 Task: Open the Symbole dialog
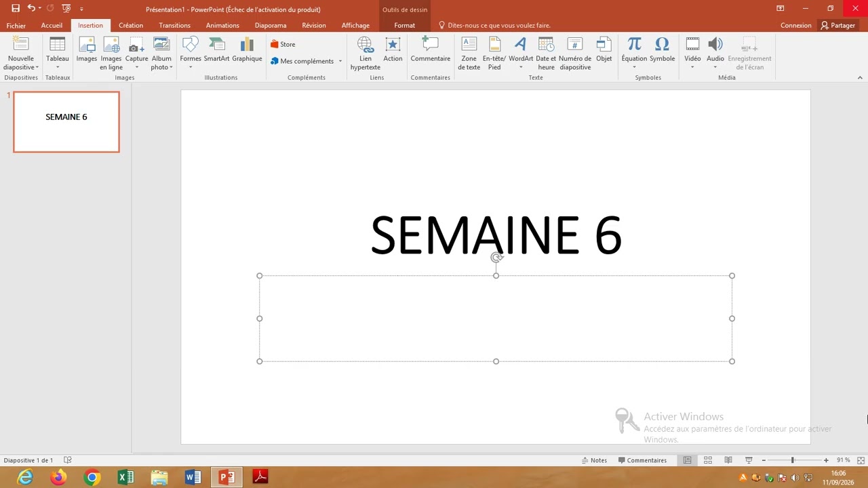point(663,49)
